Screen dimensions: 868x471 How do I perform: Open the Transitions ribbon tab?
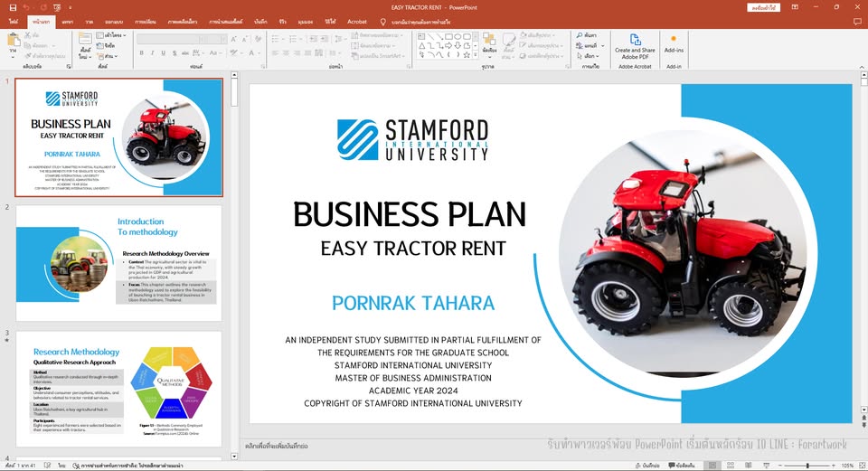pos(146,22)
